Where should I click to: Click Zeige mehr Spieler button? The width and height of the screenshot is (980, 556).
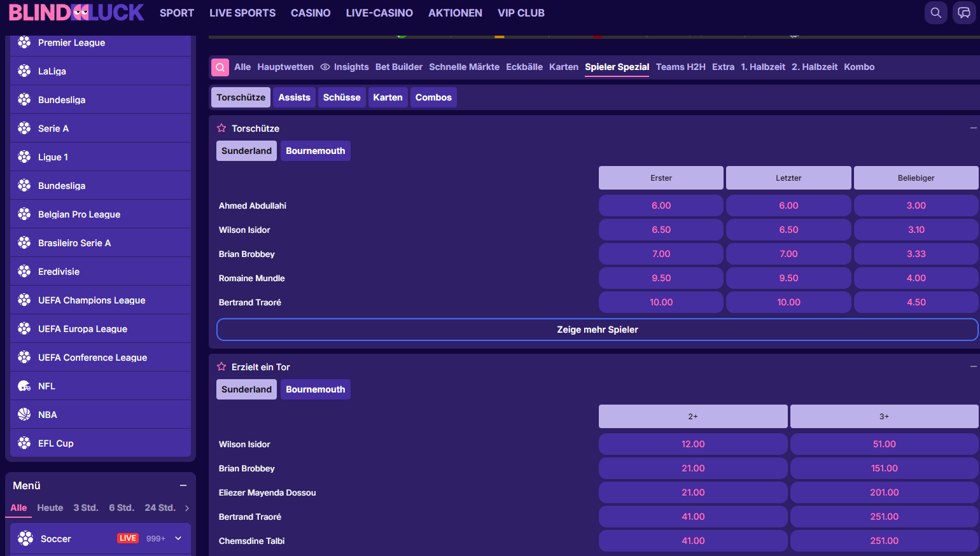click(x=597, y=330)
